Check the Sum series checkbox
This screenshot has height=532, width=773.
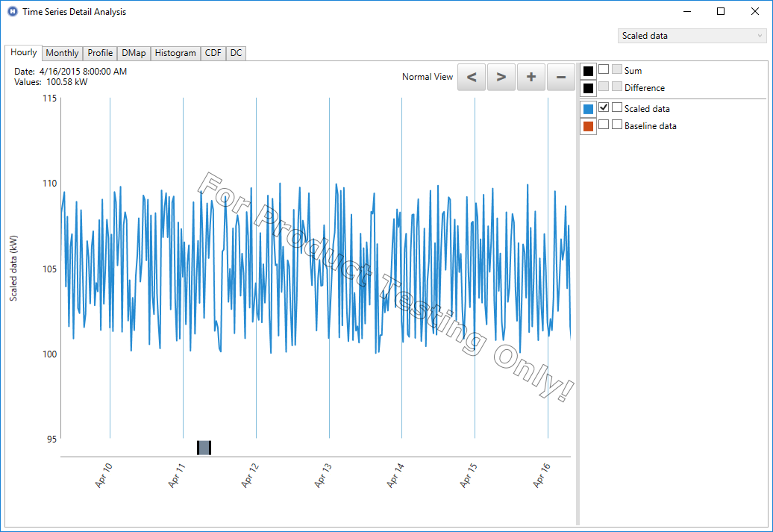[x=603, y=69]
